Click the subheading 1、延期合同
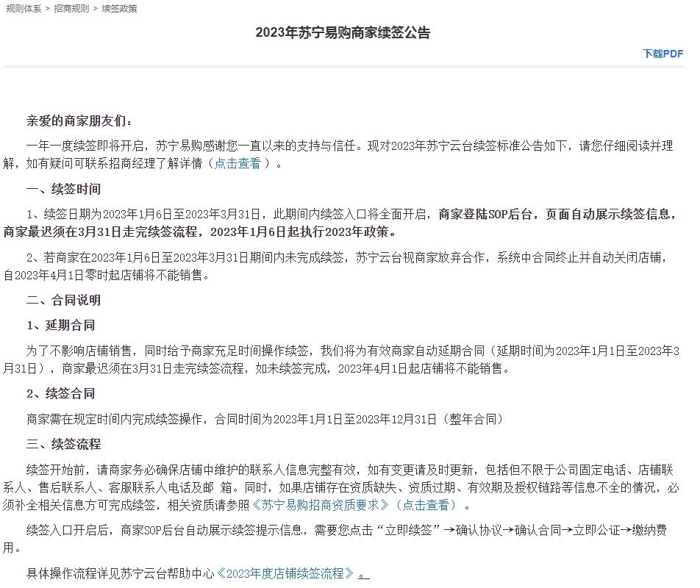Image resolution: width=700 pixels, height=588 pixels. point(61,325)
